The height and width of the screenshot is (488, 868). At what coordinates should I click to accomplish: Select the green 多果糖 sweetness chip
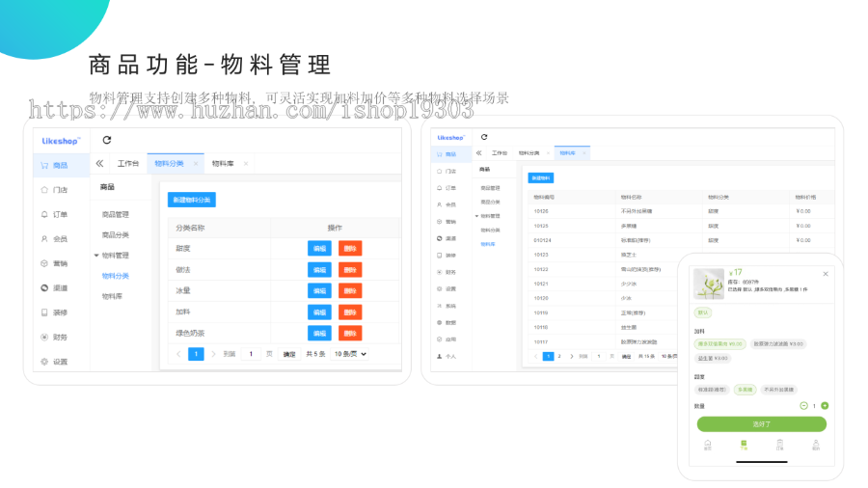(x=746, y=390)
